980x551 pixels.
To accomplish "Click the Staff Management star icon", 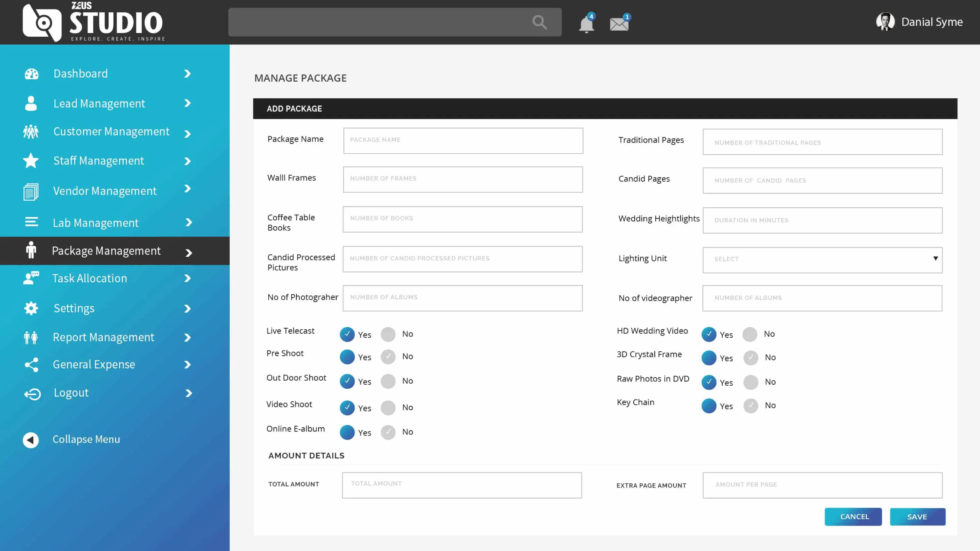I will coord(31,161).
